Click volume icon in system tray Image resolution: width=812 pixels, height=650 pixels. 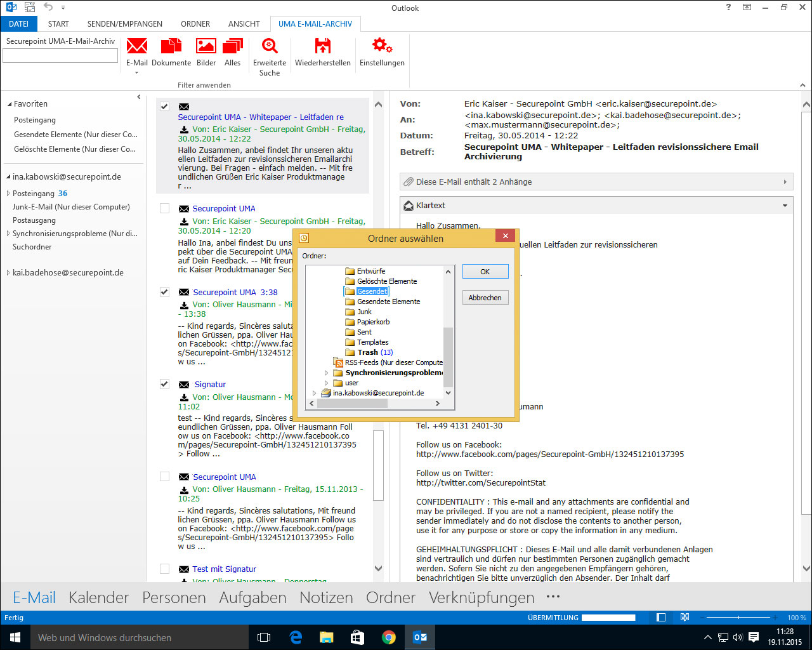tap(738, 637)
